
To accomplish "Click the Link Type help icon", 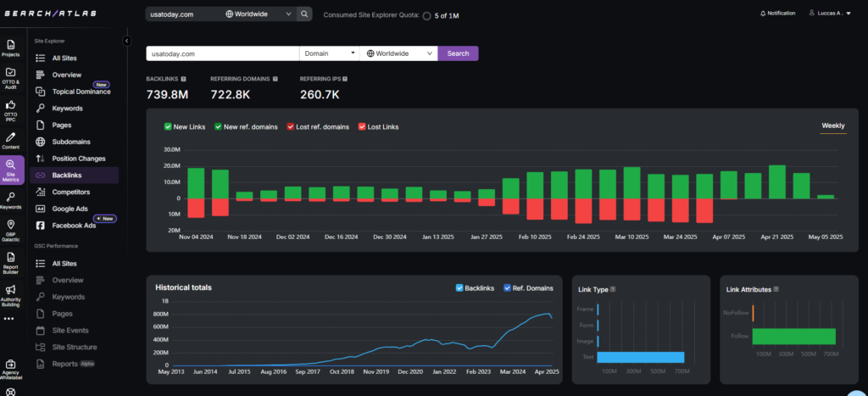I will pyautogui.click(x=613, y=289).
